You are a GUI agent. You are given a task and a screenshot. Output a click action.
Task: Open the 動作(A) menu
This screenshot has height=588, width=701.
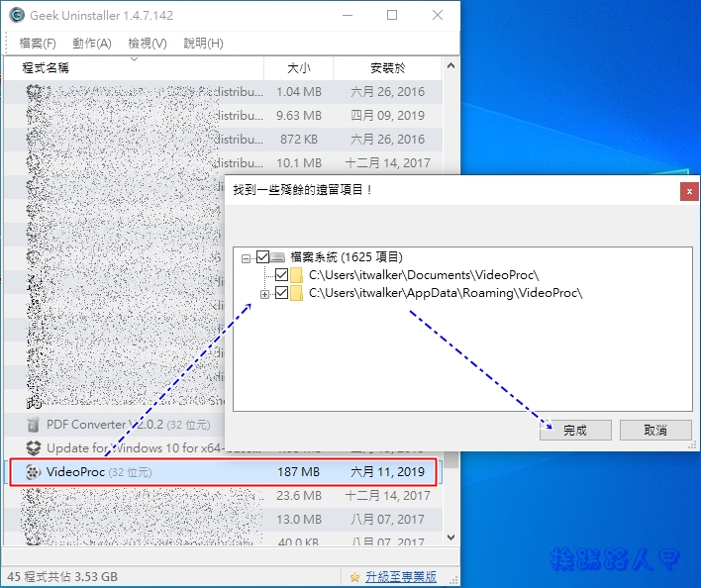coord(92,44)
